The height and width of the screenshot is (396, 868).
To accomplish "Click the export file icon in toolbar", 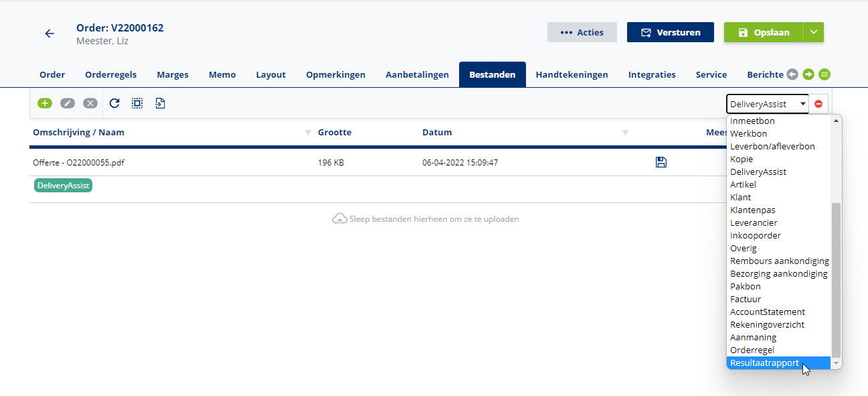I will click(160, 103).
